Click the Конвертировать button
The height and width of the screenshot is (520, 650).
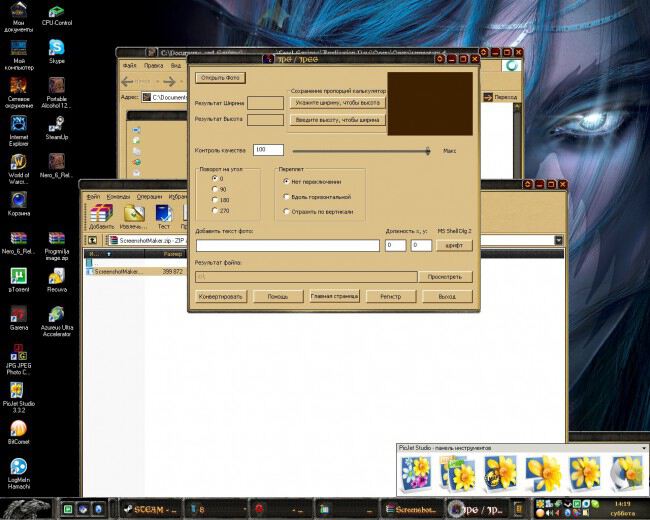[221, 296]
